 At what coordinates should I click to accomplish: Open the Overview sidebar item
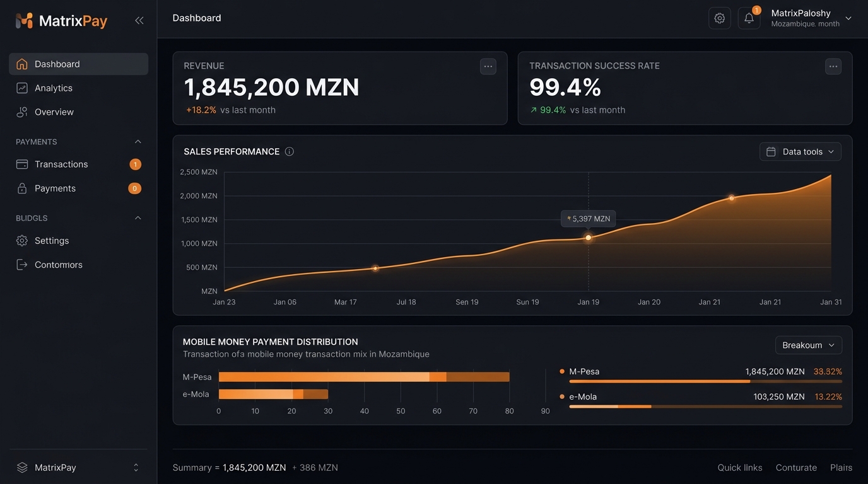78,112
